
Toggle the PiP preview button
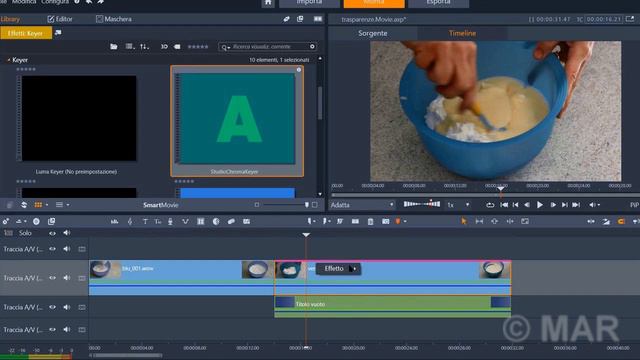(x=634, y=205)
